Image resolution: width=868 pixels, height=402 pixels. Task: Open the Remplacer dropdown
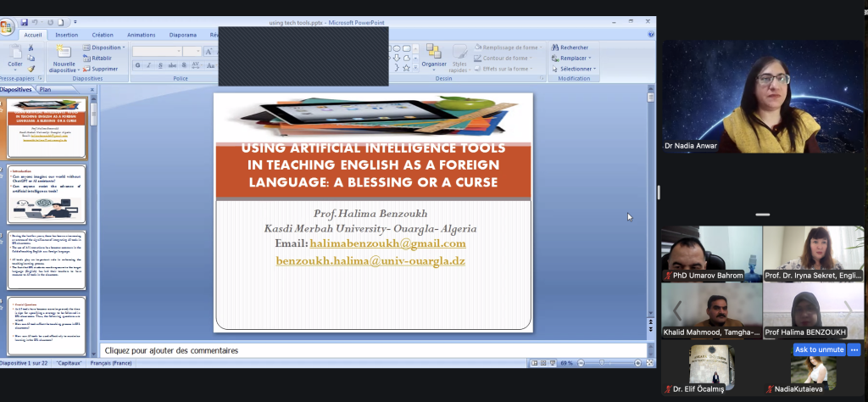pos(571,59)
